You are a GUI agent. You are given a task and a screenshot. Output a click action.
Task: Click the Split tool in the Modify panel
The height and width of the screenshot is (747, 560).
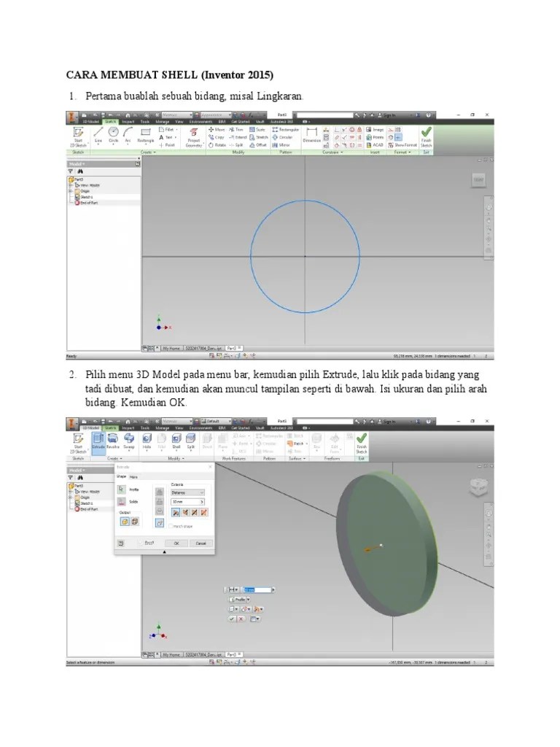(x=190, y=441)
